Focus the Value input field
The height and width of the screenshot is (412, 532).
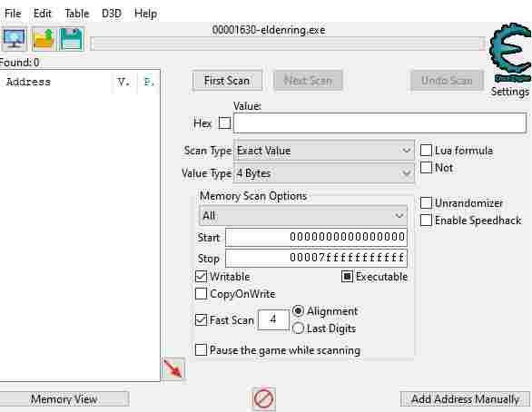tap(380, 123)
